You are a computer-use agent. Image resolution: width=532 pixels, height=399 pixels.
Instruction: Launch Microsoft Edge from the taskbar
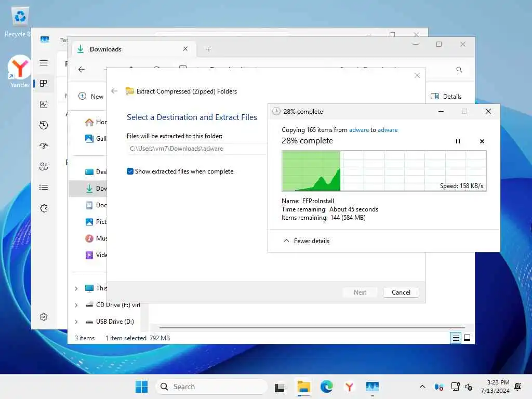click(326, 387)
